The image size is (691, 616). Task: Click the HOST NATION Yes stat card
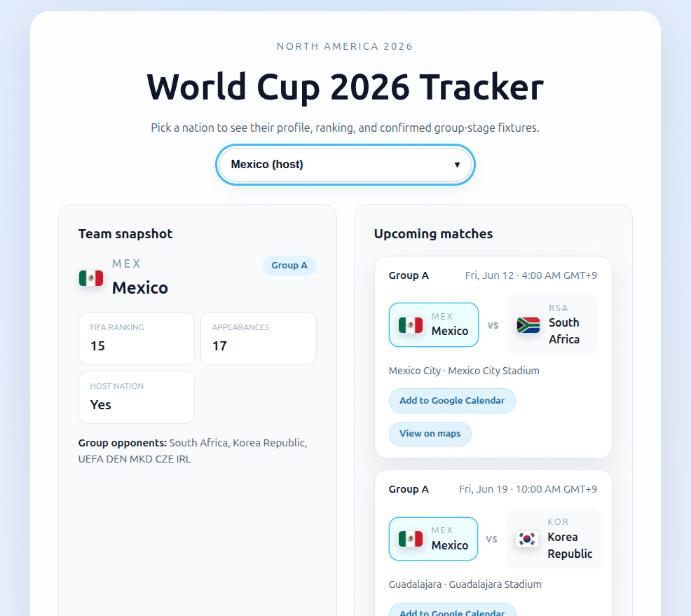[x=136, y=397]
